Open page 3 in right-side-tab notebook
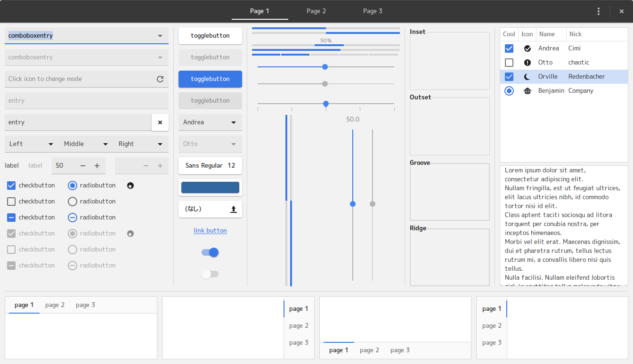This screenshot has width=633, height=364. click(x=299, y=343)
